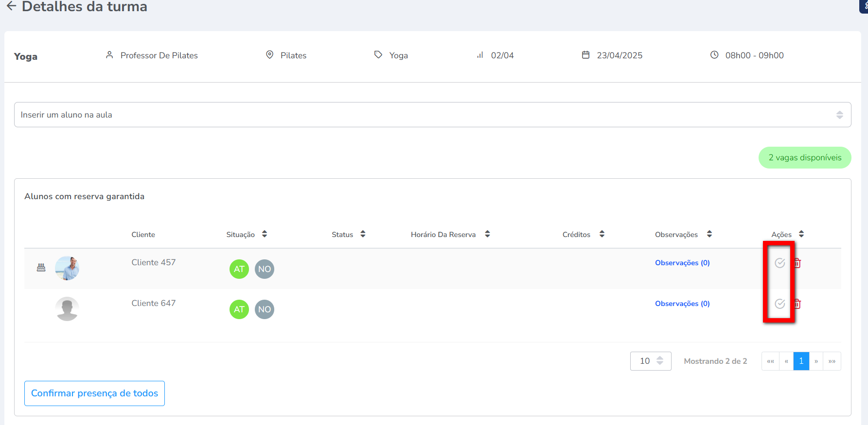The width and height of the screenshot is (868, 425).
Task: Click Cliente 457 profile photo
Action: 67,268
